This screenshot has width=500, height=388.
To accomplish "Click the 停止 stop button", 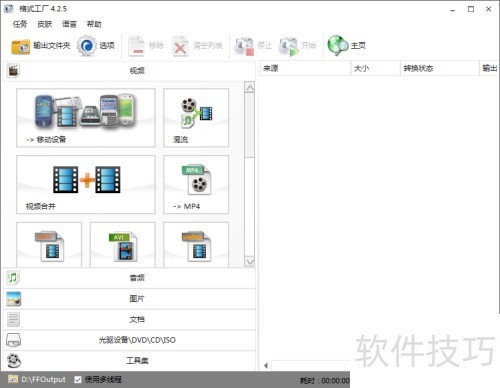I will 253,46.
